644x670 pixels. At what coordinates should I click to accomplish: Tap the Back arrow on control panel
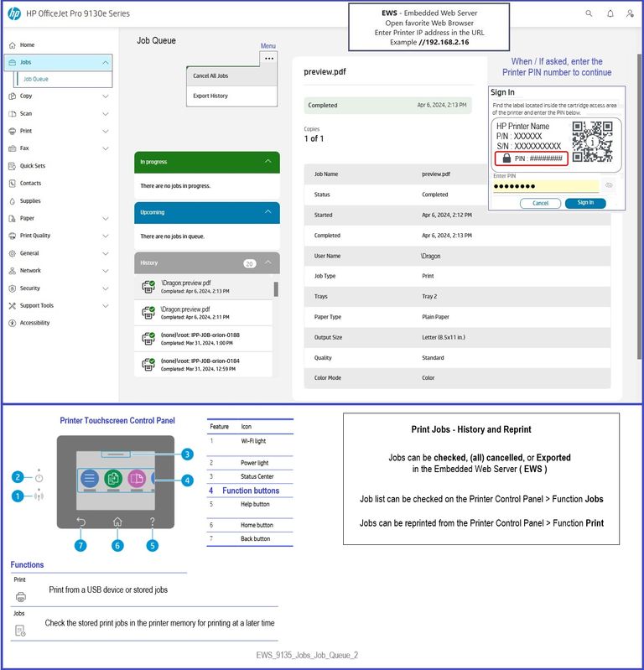[81, 522]
